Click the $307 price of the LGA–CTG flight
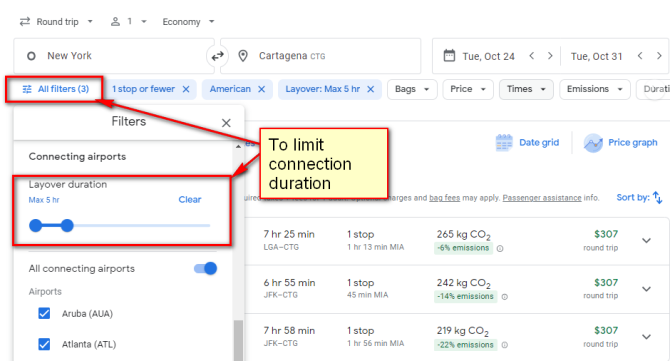This screenshot has width=670, height=361. coord(606,234)
